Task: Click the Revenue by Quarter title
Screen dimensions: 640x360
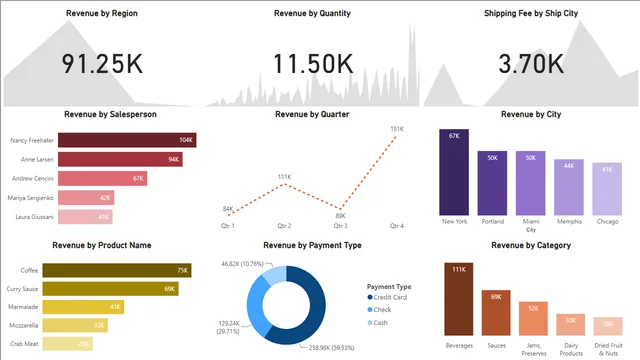Action: tap(312, 114)
